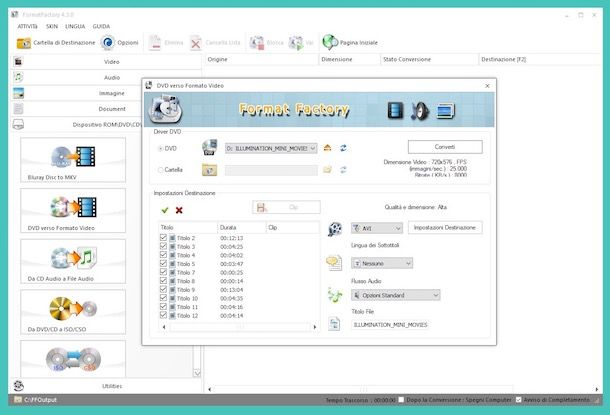The height and width of the screenshot is (415, 610).
Task: Click the subtitle speech bubble icon
Action: 334,263
